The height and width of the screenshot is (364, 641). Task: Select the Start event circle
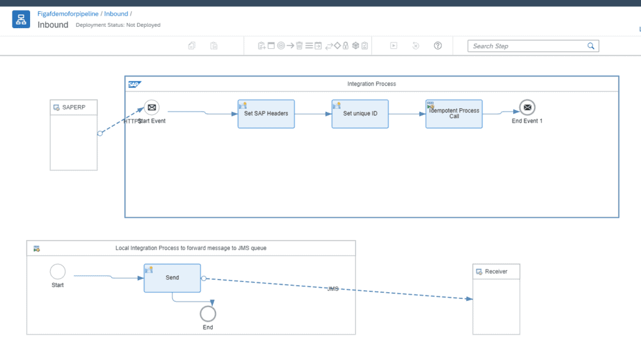click(x=58, y=271)
